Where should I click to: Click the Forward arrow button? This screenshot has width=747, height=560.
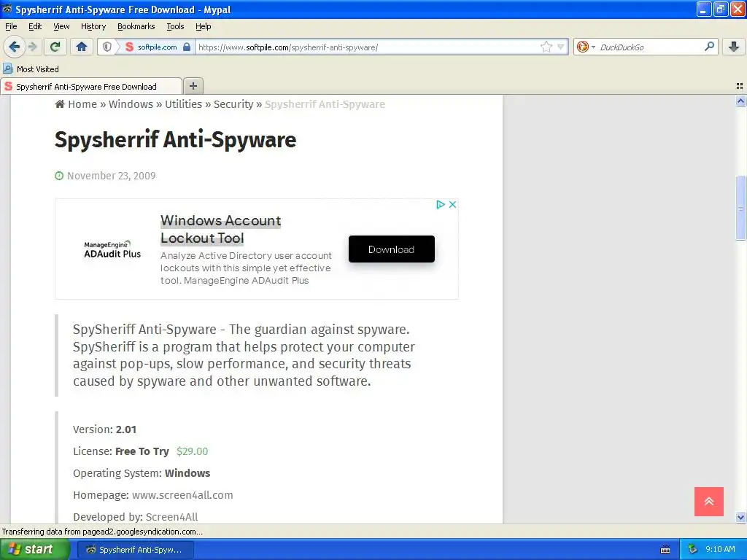32,47
